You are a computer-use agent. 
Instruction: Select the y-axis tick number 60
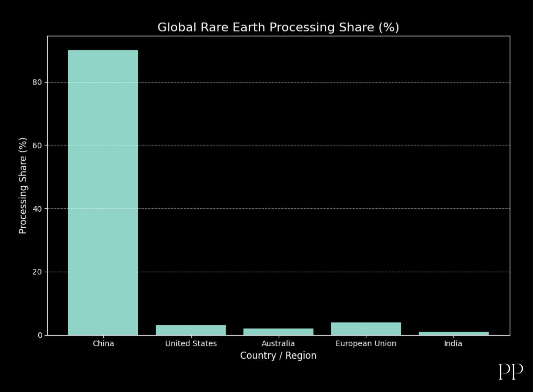coord(37,146)
